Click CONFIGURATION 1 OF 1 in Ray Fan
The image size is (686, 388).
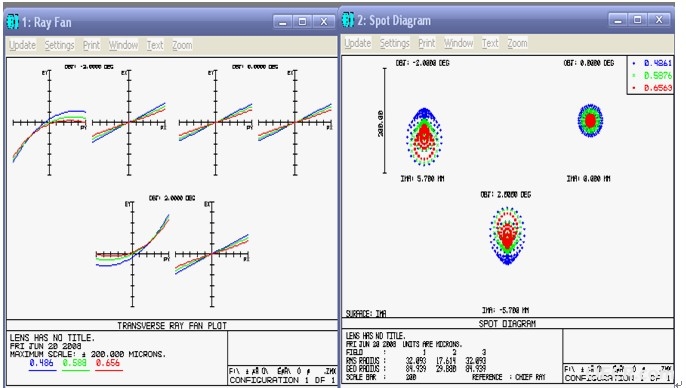(283, 380)
